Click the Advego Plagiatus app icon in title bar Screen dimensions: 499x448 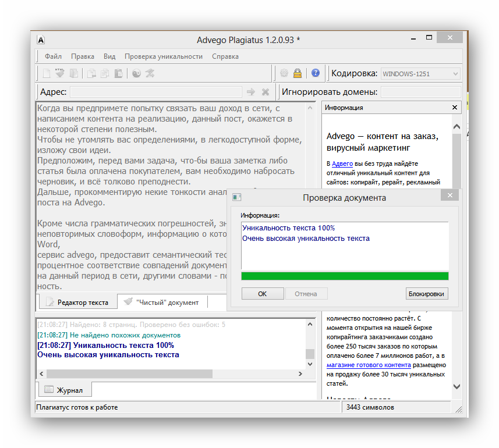41,40
